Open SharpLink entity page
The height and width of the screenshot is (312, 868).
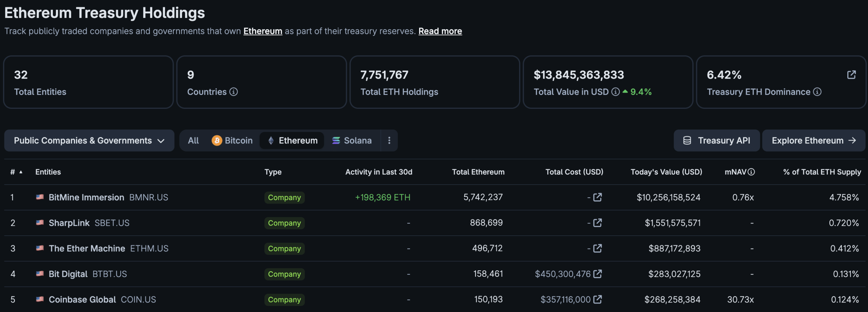(69, 223)
